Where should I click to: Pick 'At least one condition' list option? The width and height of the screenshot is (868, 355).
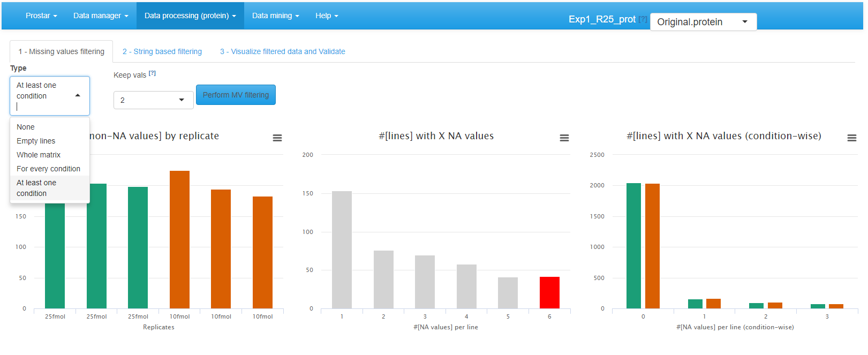(x=50, y=188)
